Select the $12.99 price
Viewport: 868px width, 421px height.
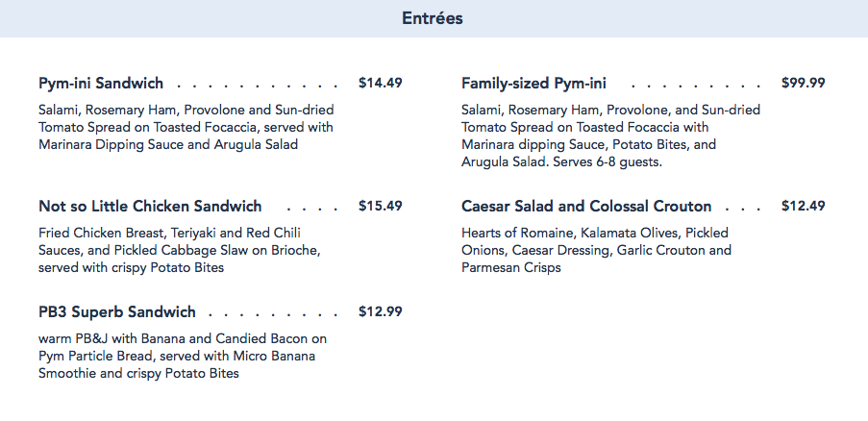pos(380,312)
